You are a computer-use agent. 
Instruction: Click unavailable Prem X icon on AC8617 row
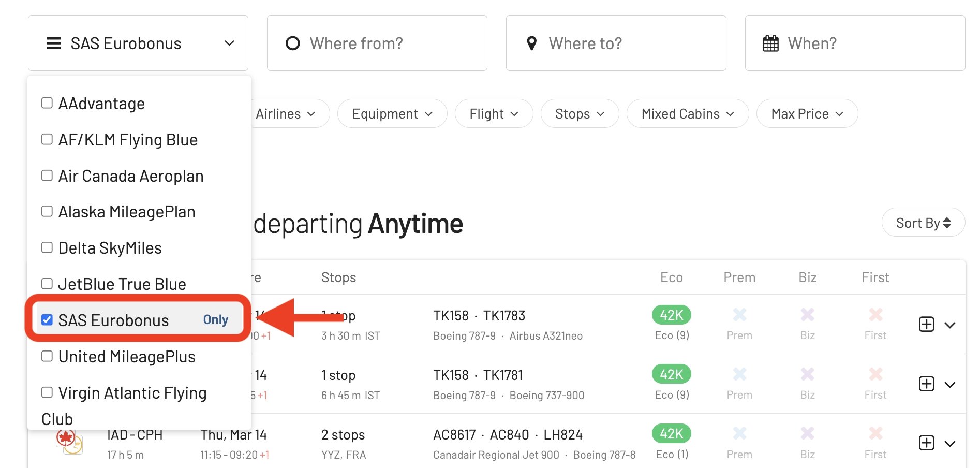click(x=739, y=433)
